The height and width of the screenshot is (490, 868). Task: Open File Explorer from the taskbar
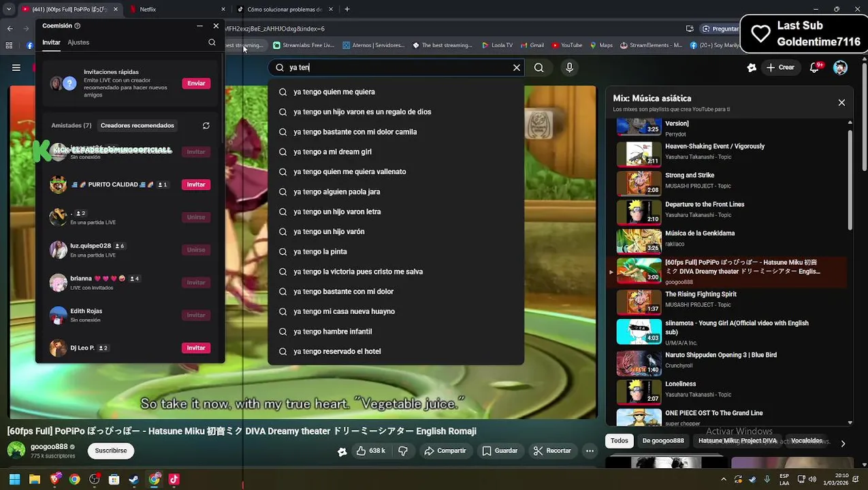click(x=35, y=479)
